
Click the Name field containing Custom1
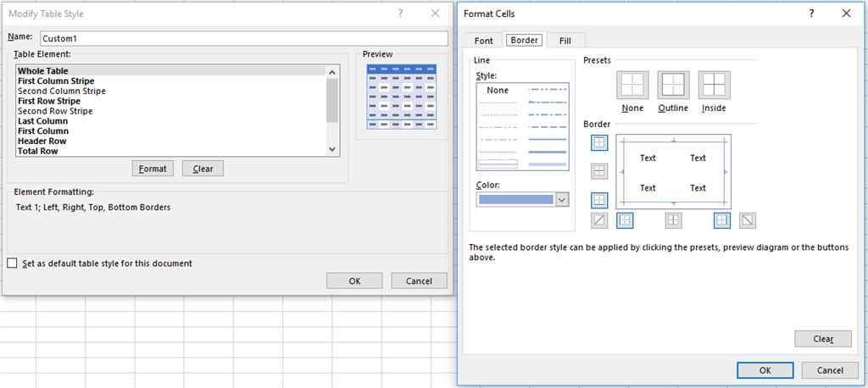pyautogui.click(x=242, y=39)
